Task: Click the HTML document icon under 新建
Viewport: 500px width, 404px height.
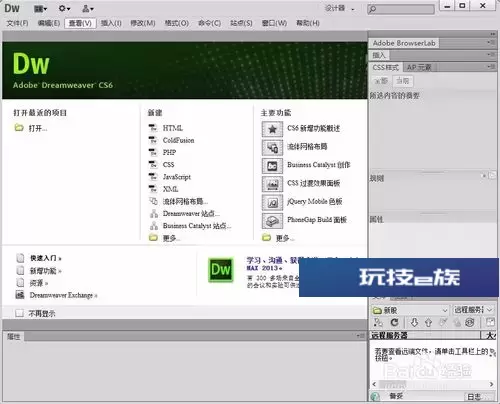Action: pyautogui.click(x=153, y=128)
